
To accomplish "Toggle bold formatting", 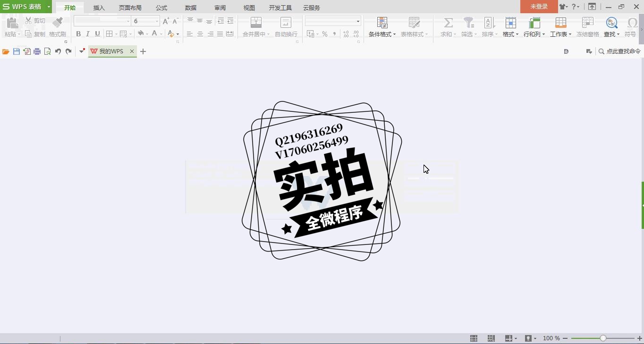I will pyautogui.click(x=78, y=34).
